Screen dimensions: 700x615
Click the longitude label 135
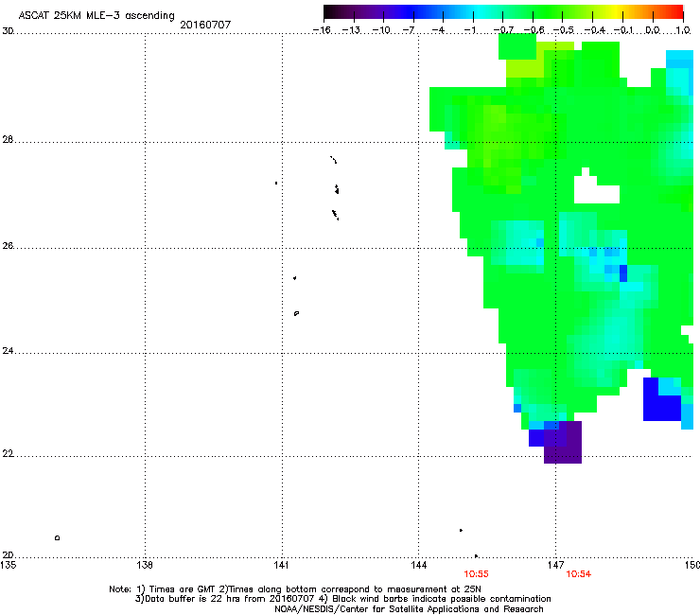pos(8,565)
